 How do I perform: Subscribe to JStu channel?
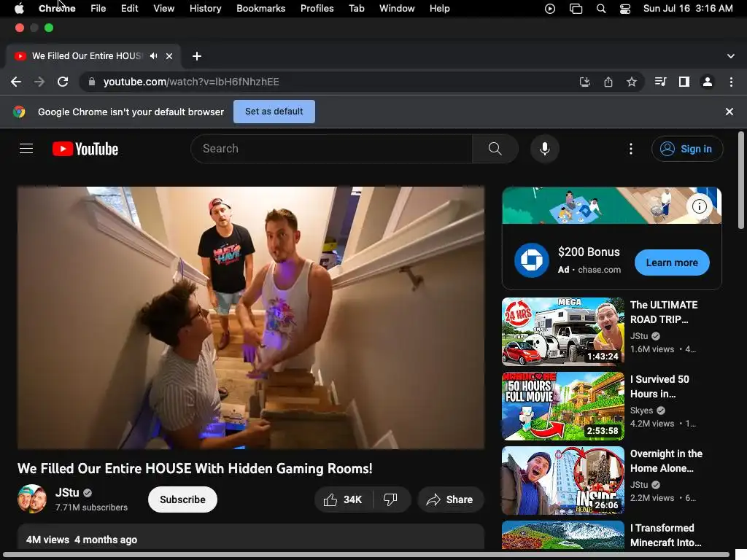coord(182,499)
